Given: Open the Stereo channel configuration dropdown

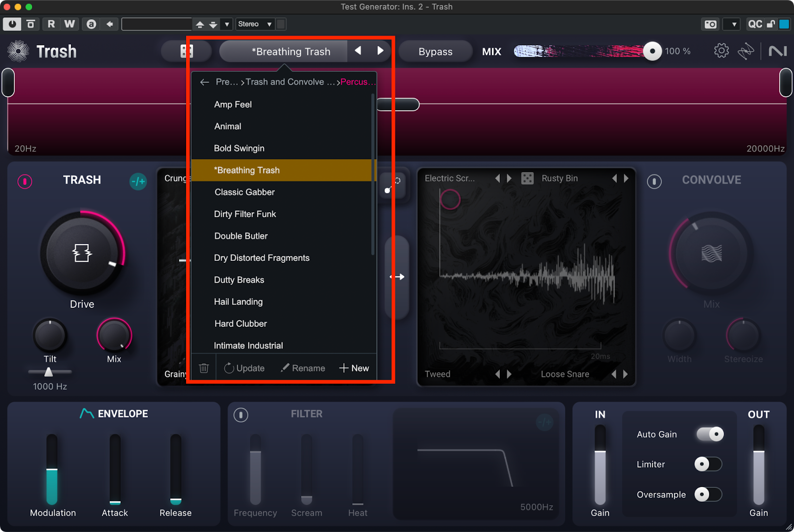Looking at the screenshot, I should pos(255,24).
